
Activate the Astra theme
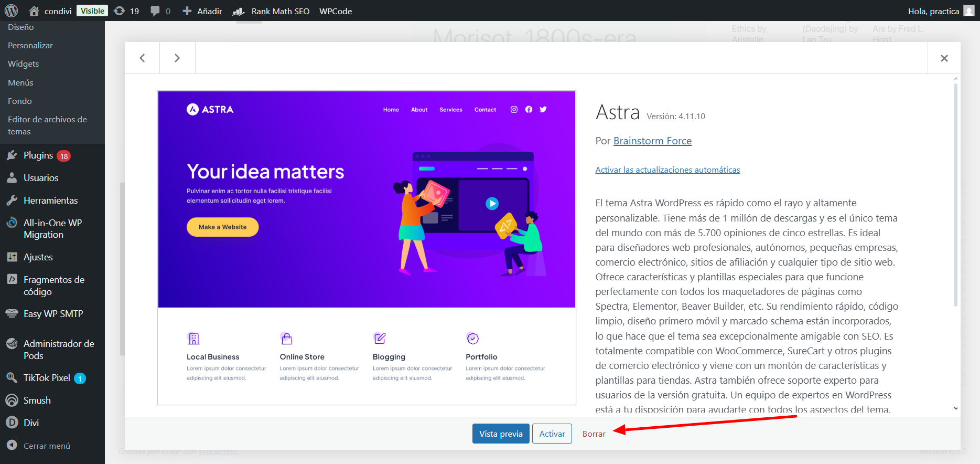click(552, 434)
